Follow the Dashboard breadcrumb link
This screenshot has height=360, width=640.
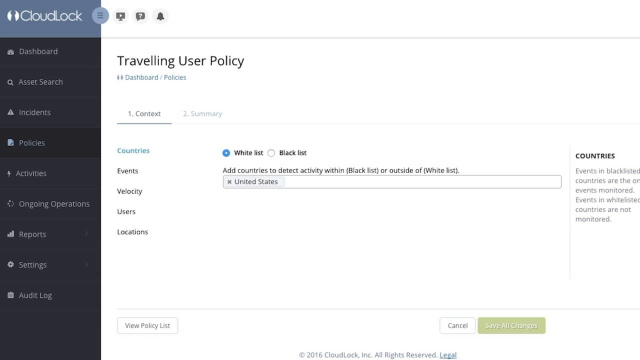pyautogui.click(x=142, y=78)
